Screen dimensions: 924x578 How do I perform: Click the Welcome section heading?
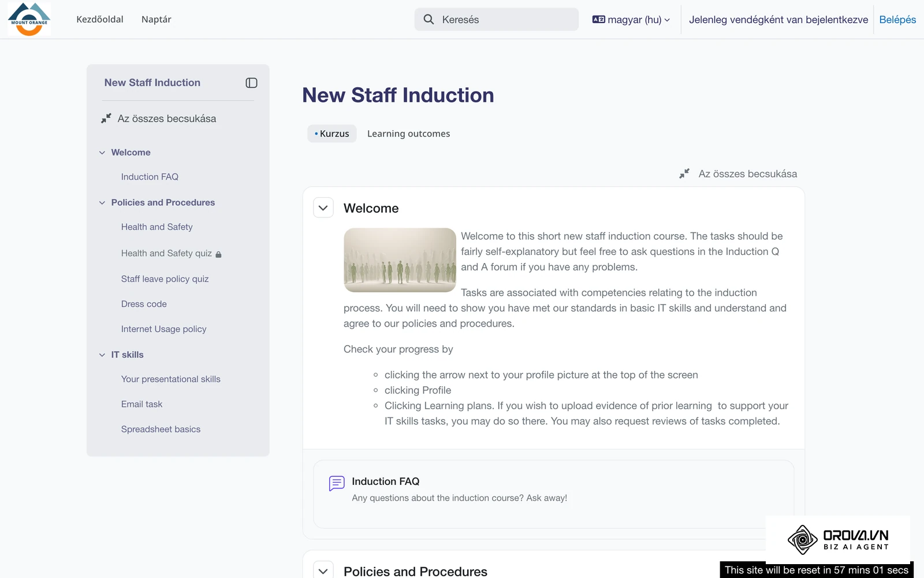click(371, 208)
